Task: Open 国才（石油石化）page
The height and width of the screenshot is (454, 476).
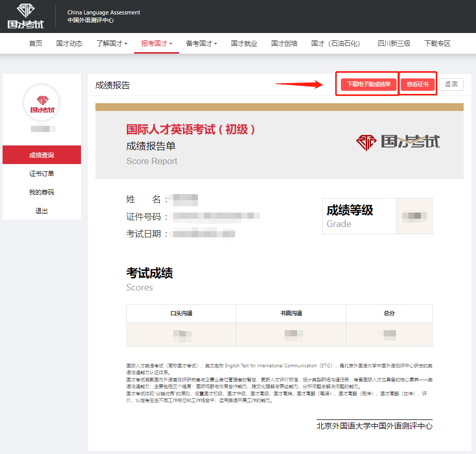Action: click(x=336, y=44)
